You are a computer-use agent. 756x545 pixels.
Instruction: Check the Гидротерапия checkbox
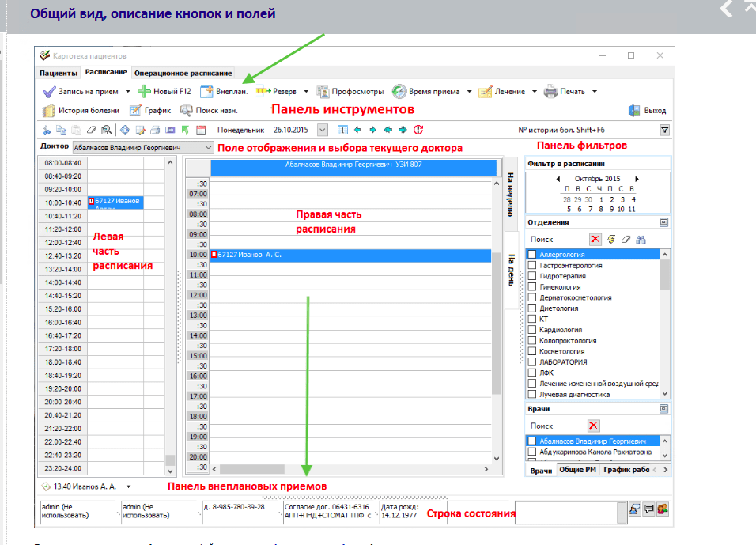click(x=532, y=276)
